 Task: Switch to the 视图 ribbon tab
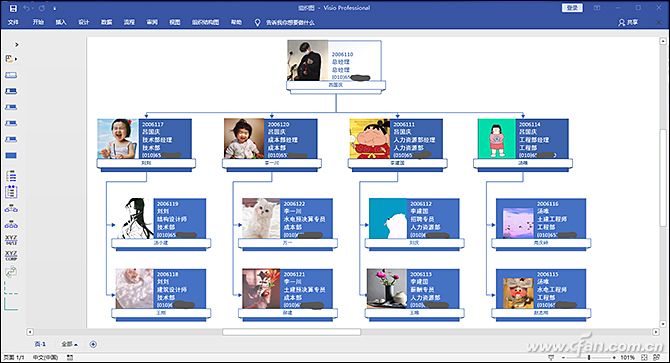tap(174, 22)
